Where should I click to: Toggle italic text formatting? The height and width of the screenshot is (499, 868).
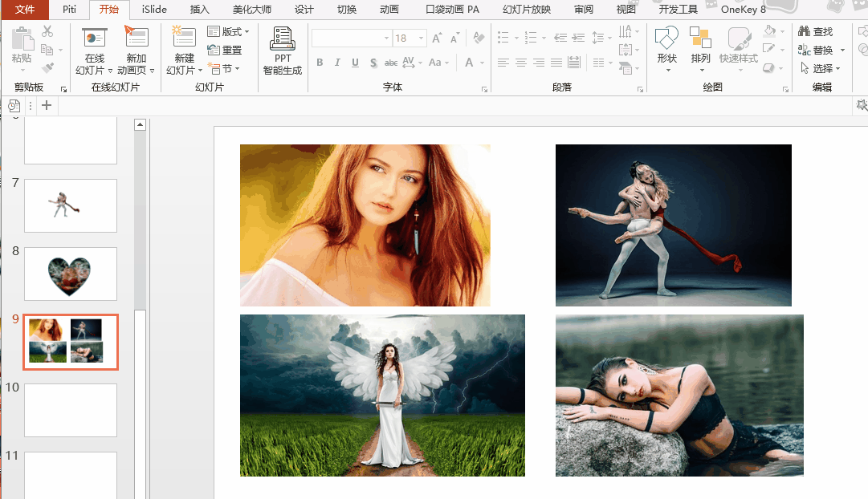click(x=337, y=63)
